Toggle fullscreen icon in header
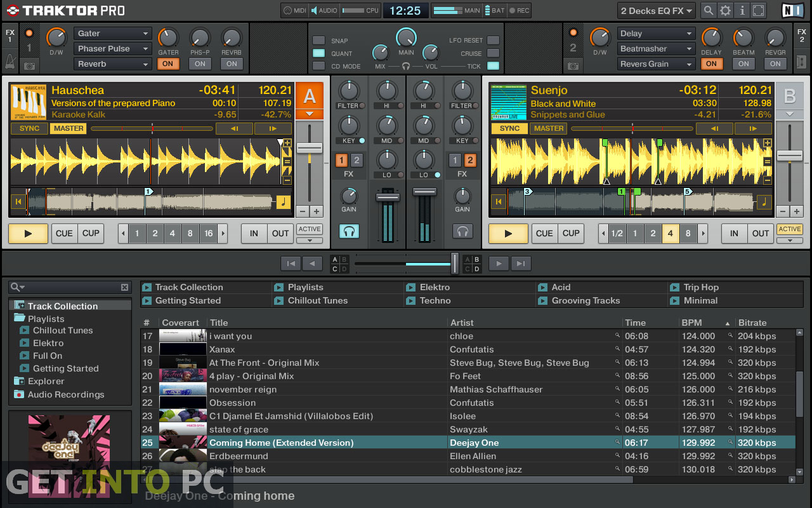Screen dimensions: 812x508 (759, 10)
